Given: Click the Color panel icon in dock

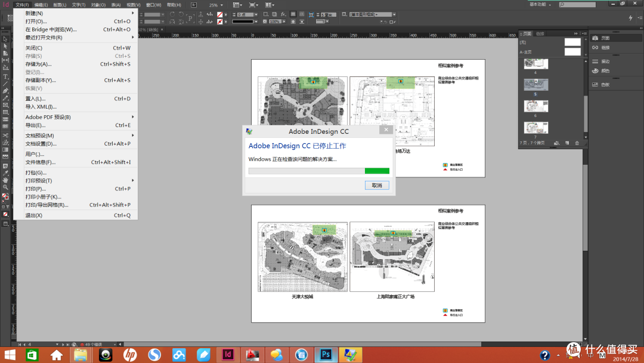Looking at the screenshot, I should tap(595, 70).
